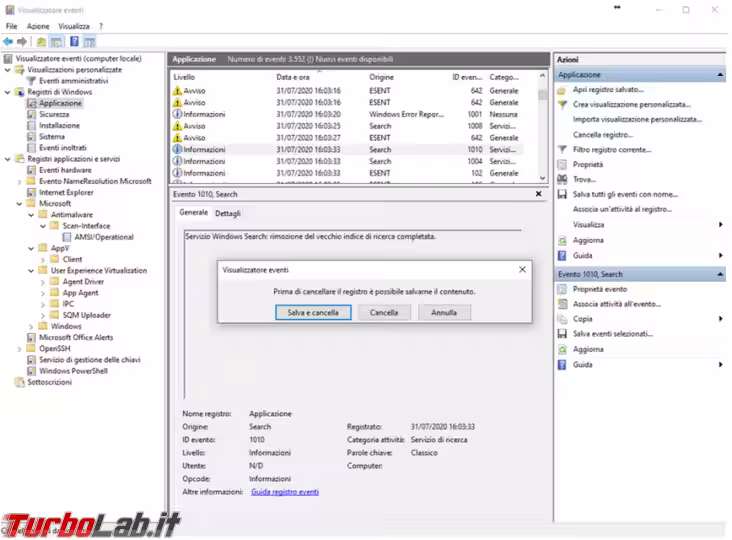The height and width of the screenshot is (540, 732).
Task: Click Importa visualizzazione personalizzata action
Action: tap(637, 119)
